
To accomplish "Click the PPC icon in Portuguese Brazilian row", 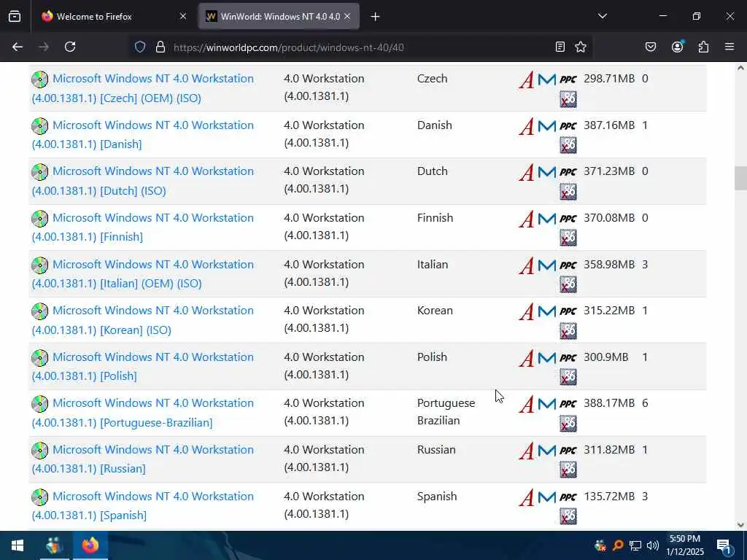I will point(568,404).
